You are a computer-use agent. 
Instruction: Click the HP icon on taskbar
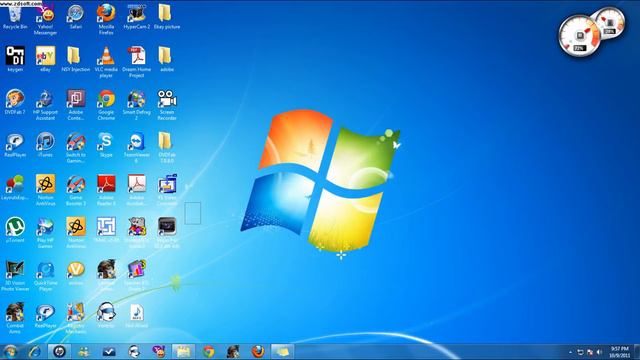point(60,351)
